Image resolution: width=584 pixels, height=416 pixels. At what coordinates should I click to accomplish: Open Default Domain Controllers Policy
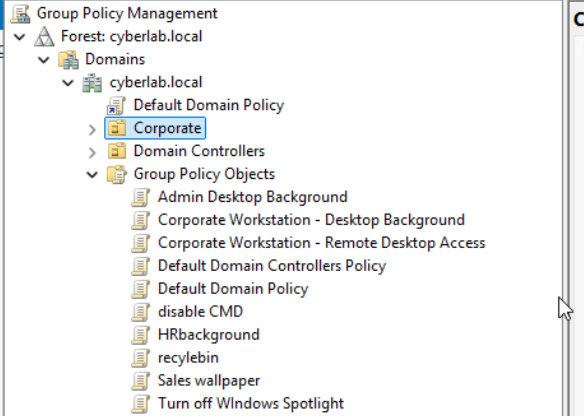click(272, 266)
